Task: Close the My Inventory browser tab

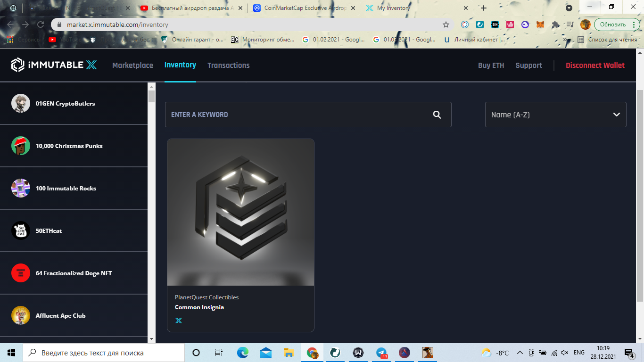Action: pyautogui.click(x=466, y=8)
